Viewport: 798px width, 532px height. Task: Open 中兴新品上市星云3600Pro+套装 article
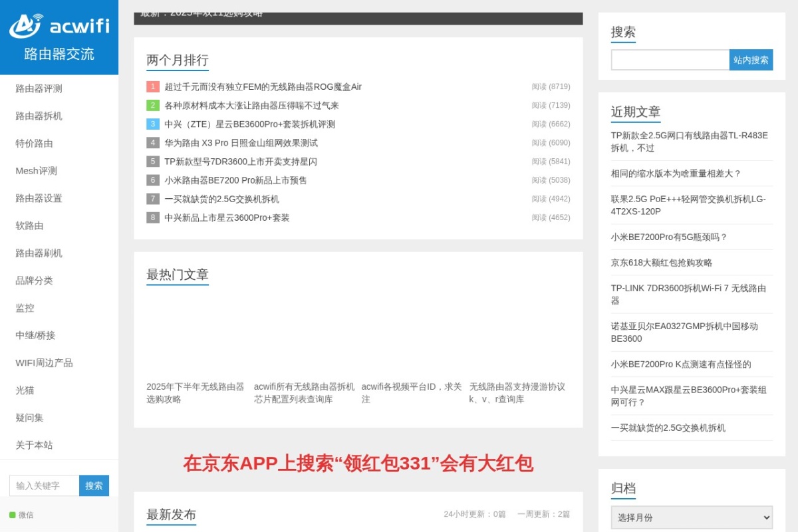pyautogui.click(x=227, y=217)
